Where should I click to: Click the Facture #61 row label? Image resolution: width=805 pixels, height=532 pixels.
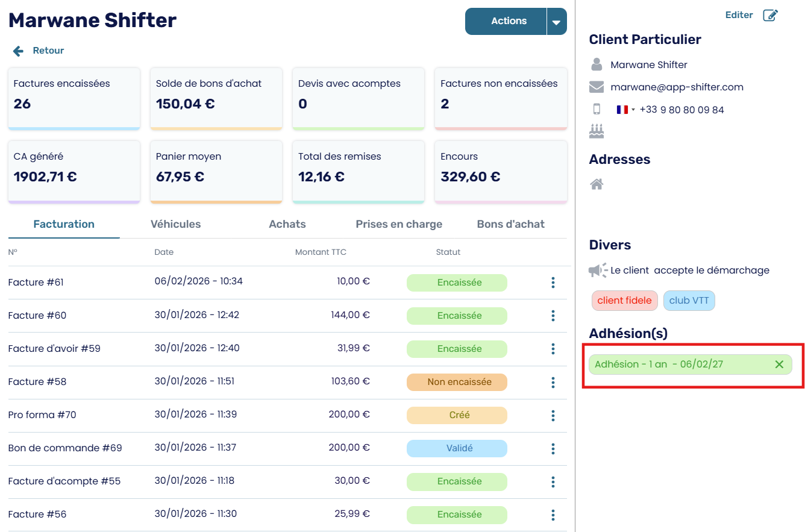tap(36, 283)
